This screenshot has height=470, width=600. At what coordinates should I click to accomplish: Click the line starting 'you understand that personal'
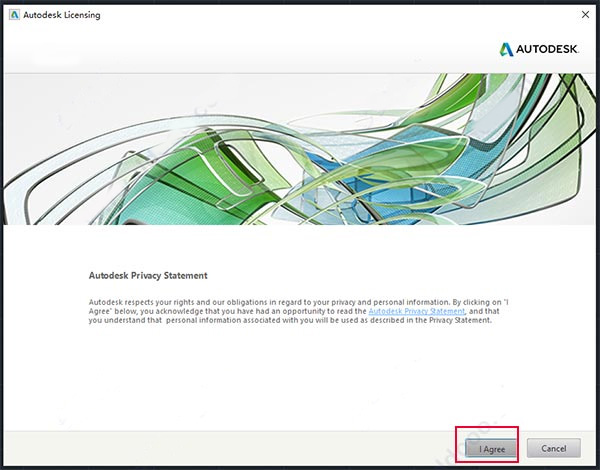coord(290,320)
